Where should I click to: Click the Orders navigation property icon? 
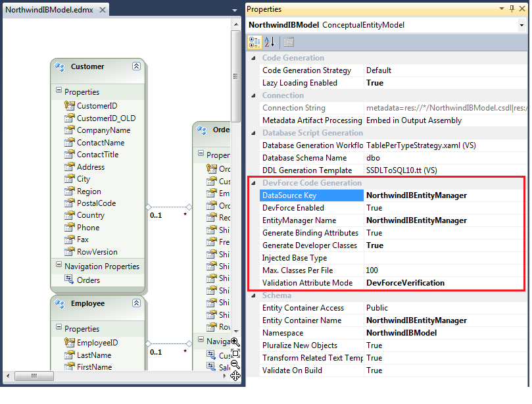click(x=69, y=280)
